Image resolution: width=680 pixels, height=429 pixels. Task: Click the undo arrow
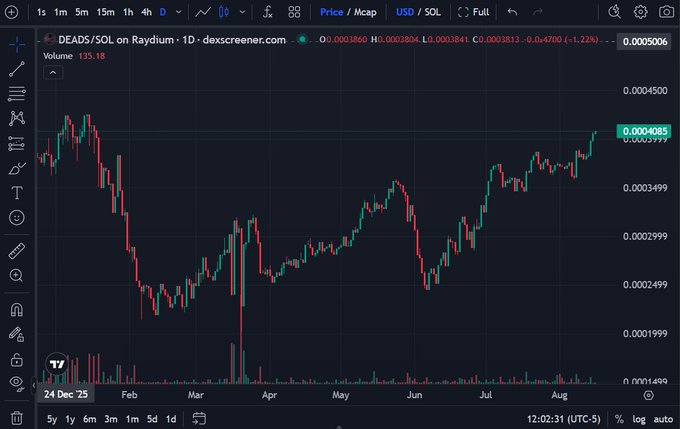tap(512, 12)
